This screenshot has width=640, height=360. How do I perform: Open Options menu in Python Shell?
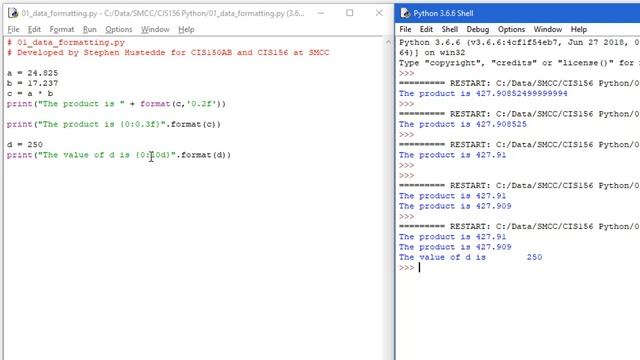pyautogui.click(x=511, y=29)
